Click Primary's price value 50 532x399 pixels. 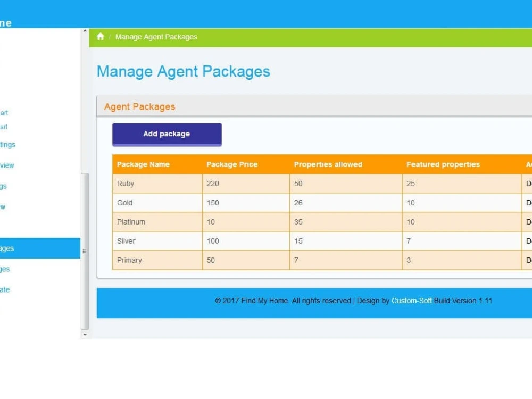click(x=211, y=260)
